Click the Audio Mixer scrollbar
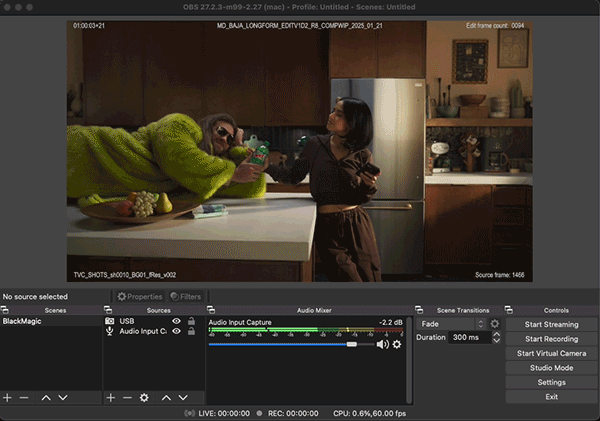This screenshot has width=600, height=421. [409, 360]
